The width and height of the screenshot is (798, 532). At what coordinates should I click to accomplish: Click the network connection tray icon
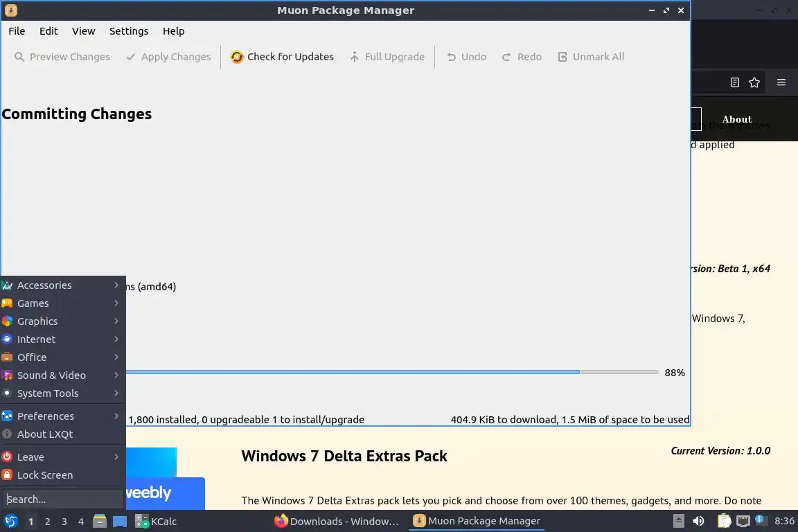coord(743,522)
